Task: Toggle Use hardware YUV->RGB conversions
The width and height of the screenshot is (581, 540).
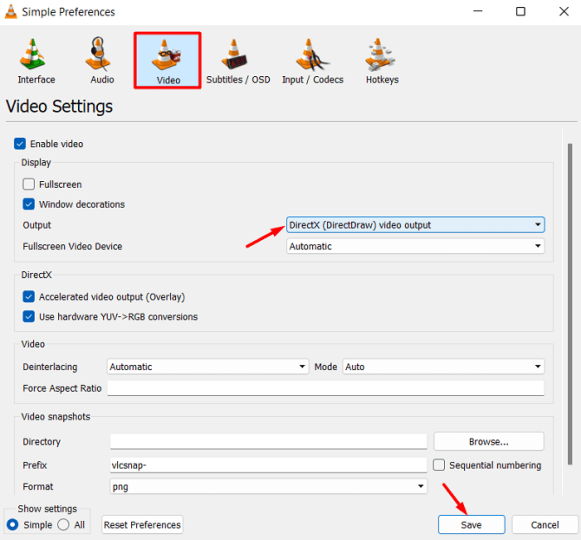Action: [x=29, y=317]
